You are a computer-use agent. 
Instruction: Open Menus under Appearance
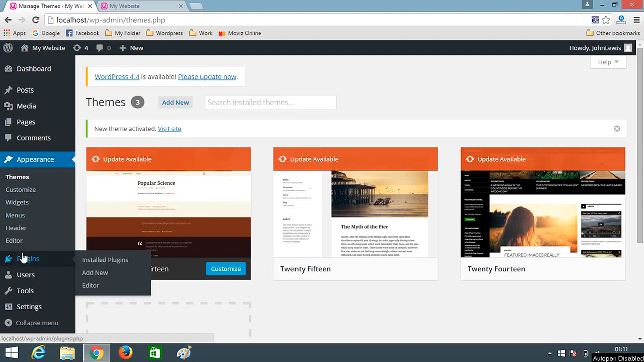[15, 215]
